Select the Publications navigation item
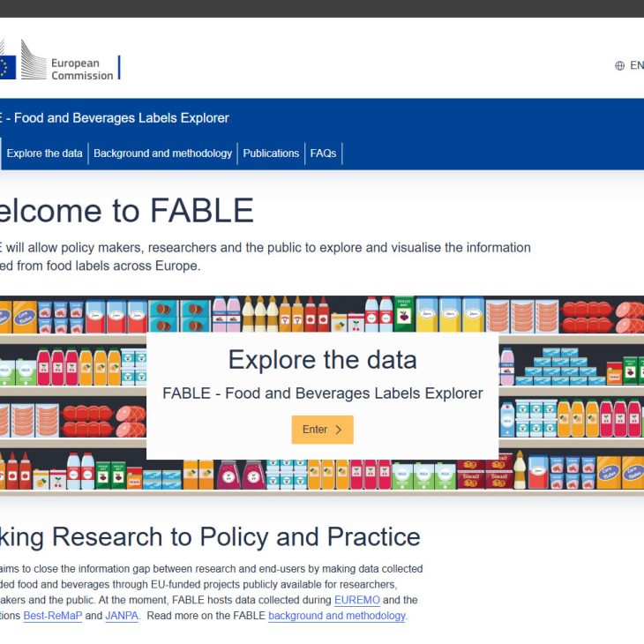This screenshot has height=644, width=644. (x=271, y=154)
